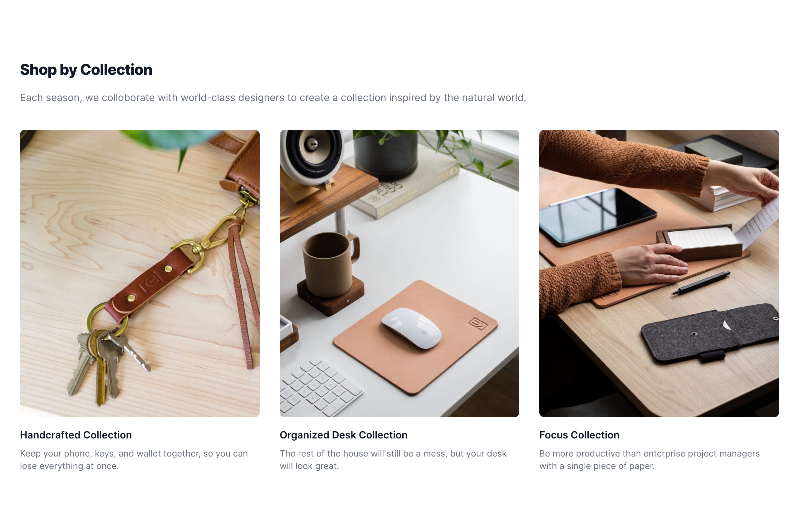The height and width of the screenshot is (532, 799).
Task: Select the Focus Collection title link
Action: 579,435
